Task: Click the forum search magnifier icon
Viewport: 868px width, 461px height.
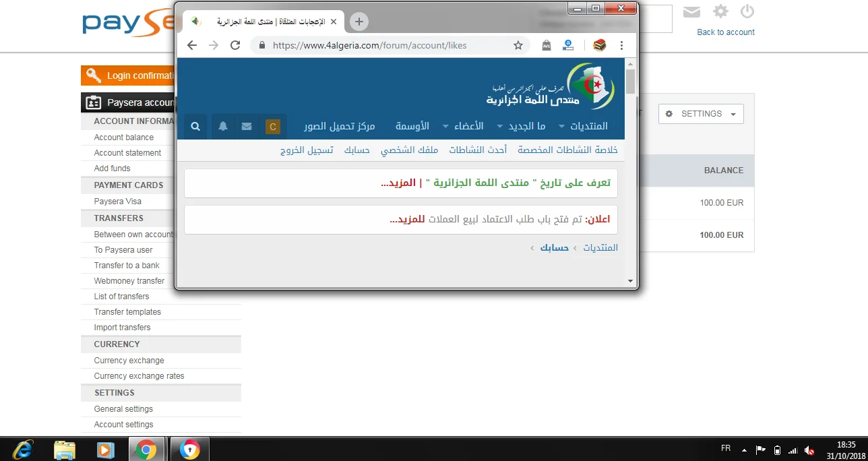Action: [x=195, y=127]
